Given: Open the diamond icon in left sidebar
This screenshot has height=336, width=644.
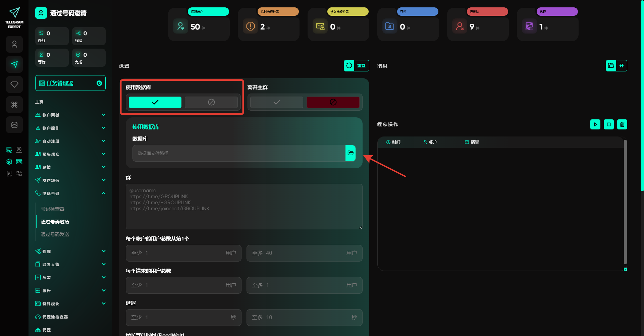Looking at the screenshot, I should 14,85.
